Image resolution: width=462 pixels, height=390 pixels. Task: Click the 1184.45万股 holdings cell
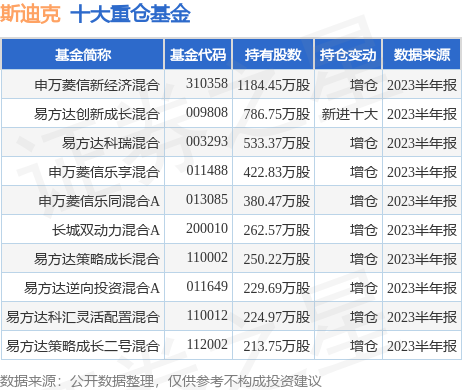pyautogui.click(x=274, y=85)
